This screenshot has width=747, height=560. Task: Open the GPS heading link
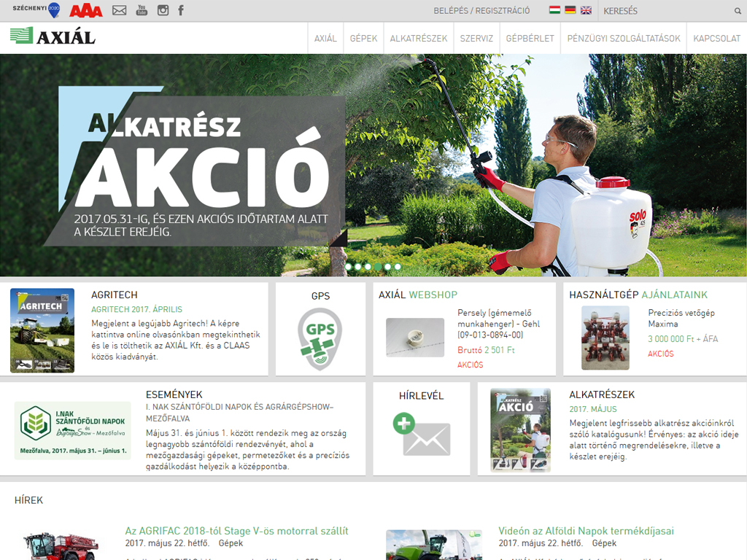tap(320, 296)
